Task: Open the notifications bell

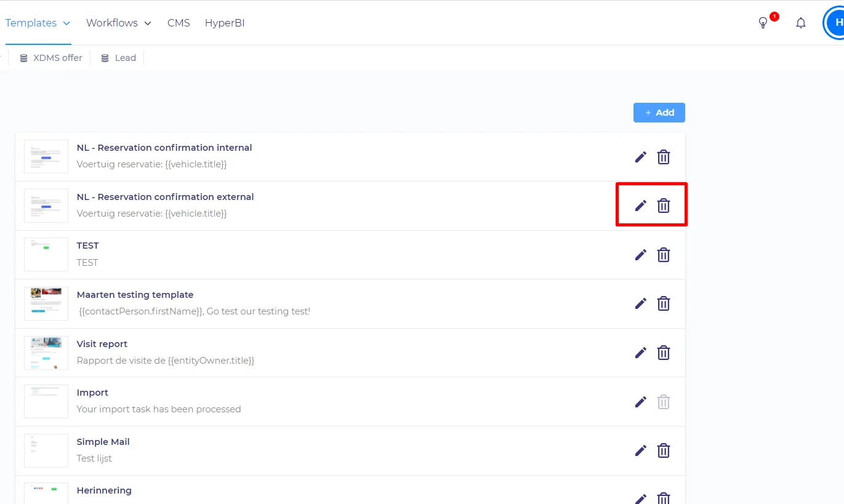Action: (801, 23)
